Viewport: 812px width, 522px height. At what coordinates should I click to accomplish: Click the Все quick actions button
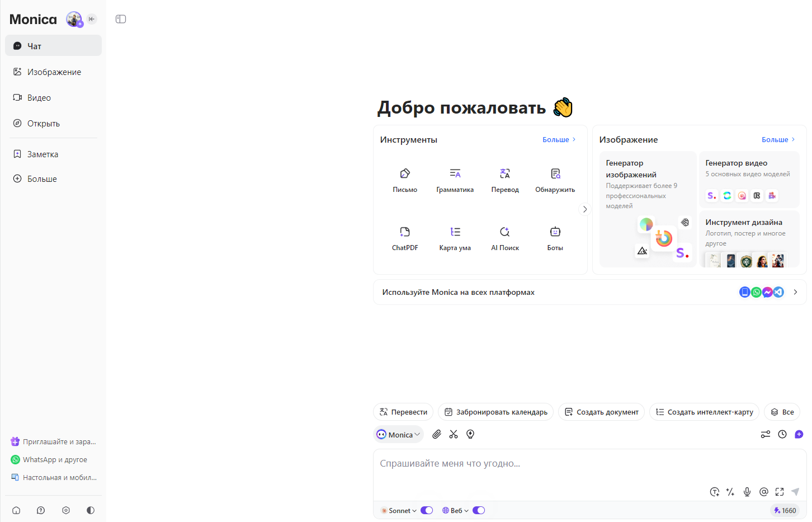pyautogui.click(x=782, y=412)
